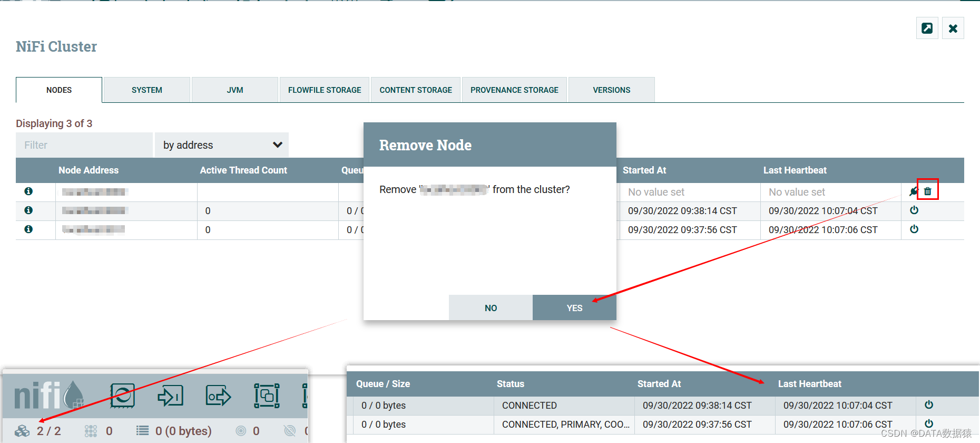Click the not-transmitting crossed icon in the status bar
The image size is (980, 443).
[x=290, y=431]
